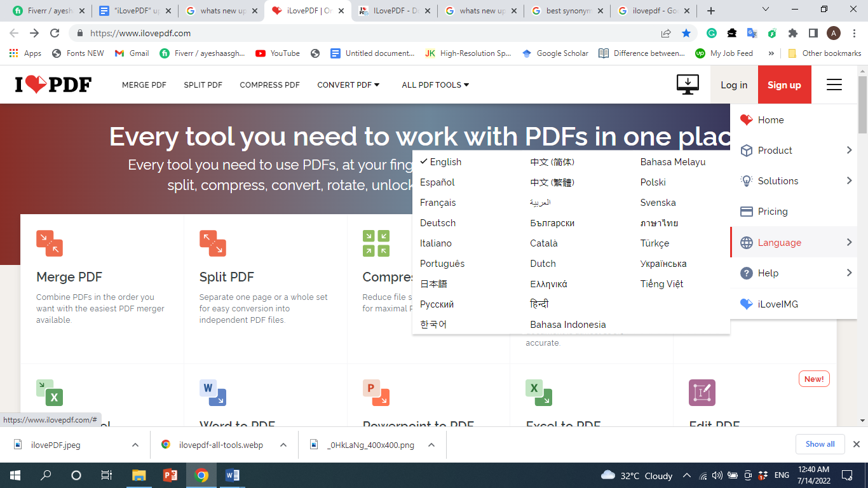Open options for _0HkLaNg_400x400.png download
Image resolution: width=868 pixels, height=488 pixels.
(431, 445)
